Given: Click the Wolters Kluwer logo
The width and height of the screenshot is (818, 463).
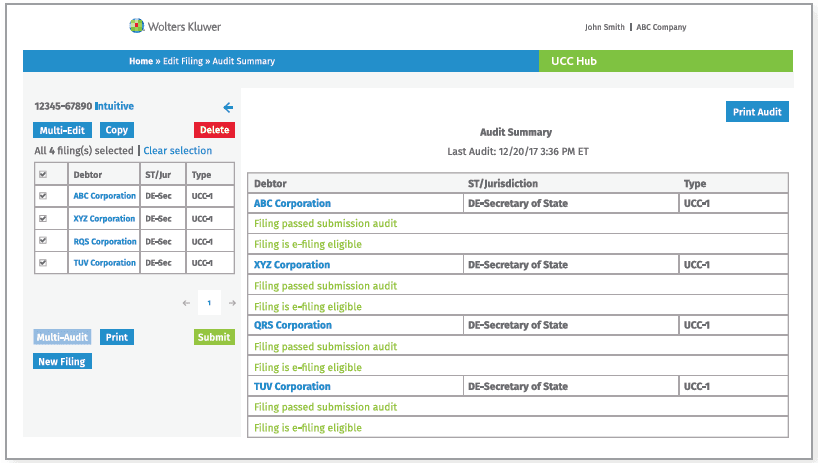Looking at the screenshot, I should pyautogui.click(x=175, y=26).
